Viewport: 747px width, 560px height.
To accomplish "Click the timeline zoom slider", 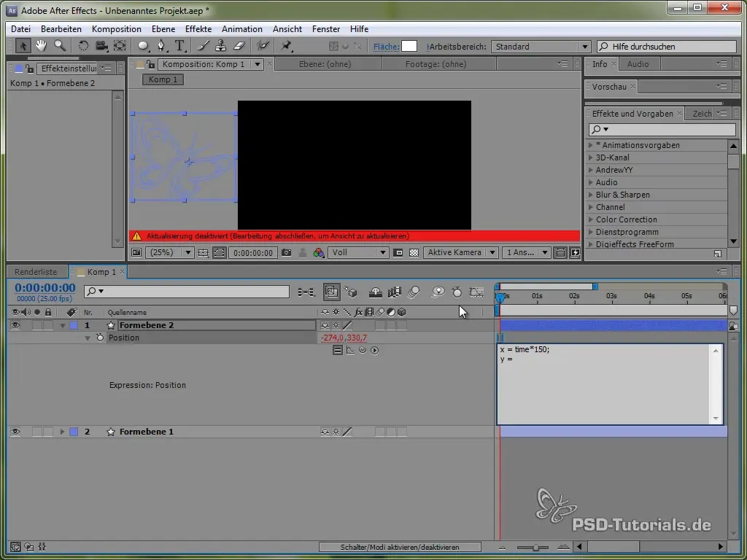I will pyautogui.click(x=535, y=547).
